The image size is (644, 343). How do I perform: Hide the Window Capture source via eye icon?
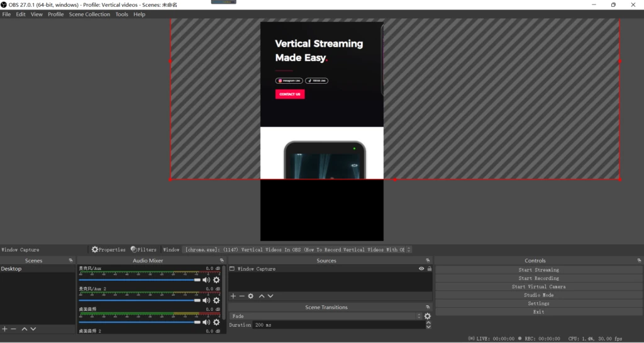421,269
